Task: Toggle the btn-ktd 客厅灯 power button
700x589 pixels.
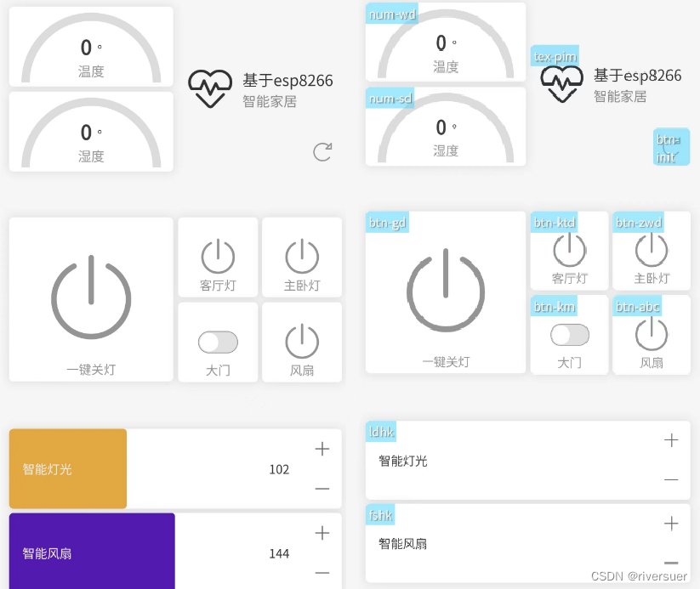Action: point(569,251)
